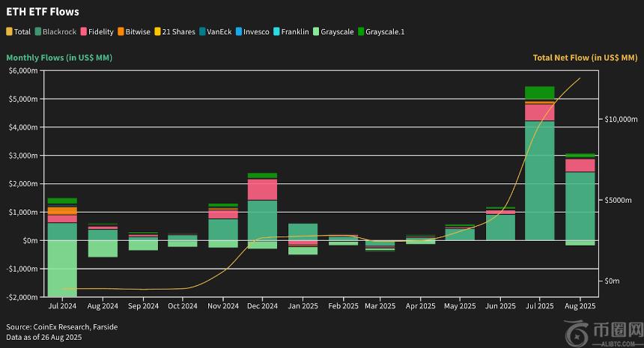Click the Aug 2025 x-axis label
This screenshot has width=644, height=348.
580,306
